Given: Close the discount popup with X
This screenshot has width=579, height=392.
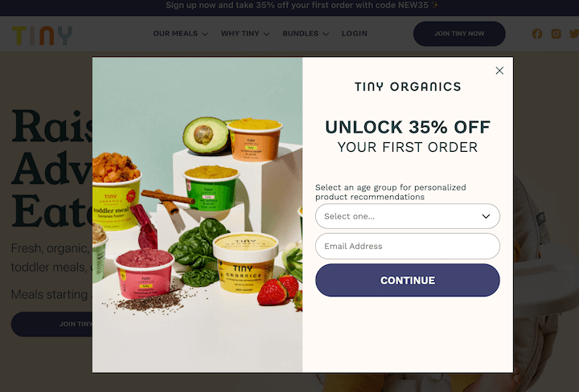Looking at the screenshot, I should pos(499,71).
